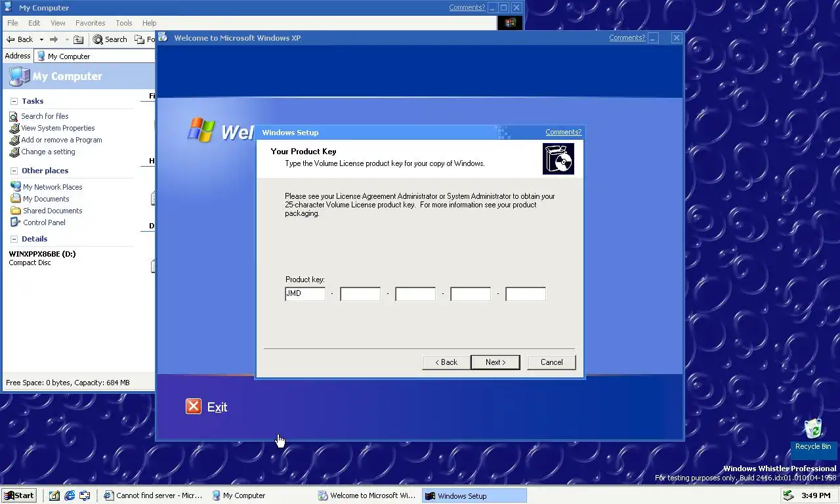
Task: Click the fifth product key field
Action: [x=526, y=294]
